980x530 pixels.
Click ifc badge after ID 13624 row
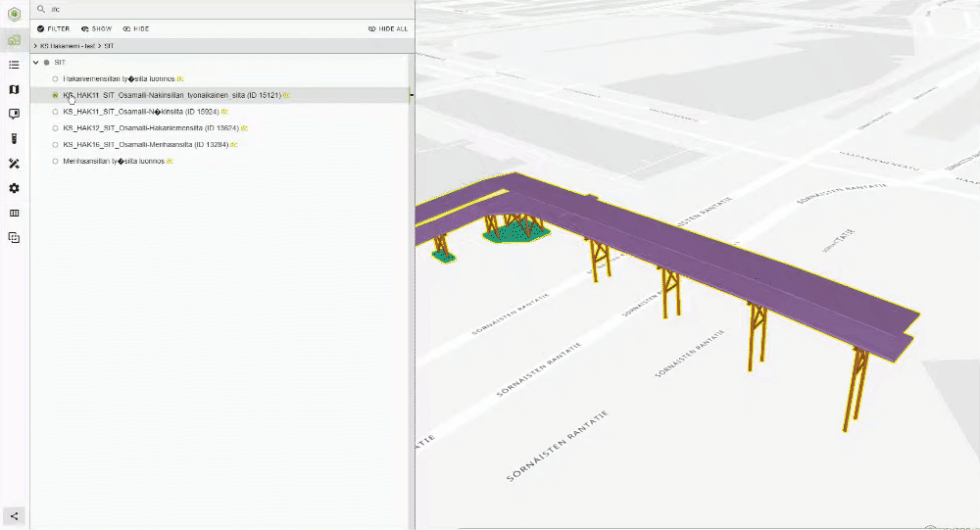244,128
